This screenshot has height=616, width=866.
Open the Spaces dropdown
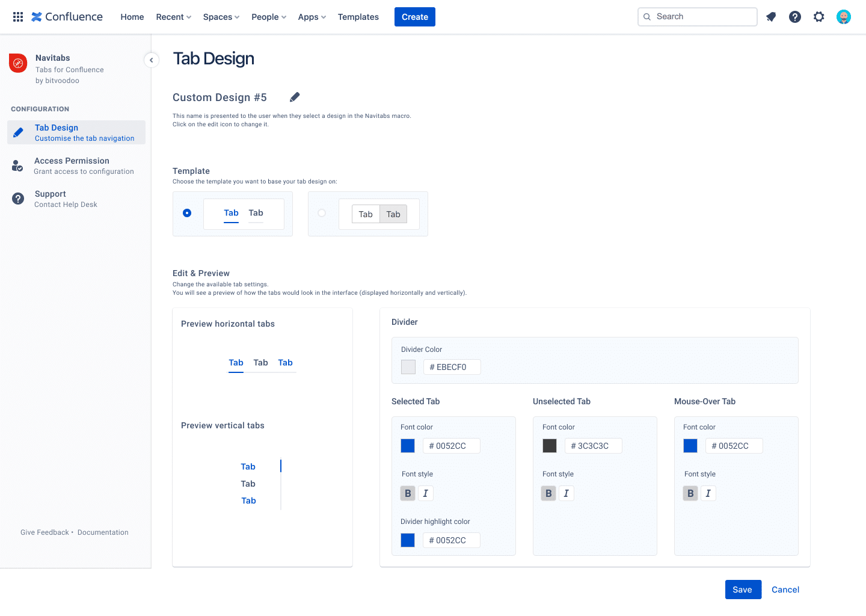click(221, 16)
